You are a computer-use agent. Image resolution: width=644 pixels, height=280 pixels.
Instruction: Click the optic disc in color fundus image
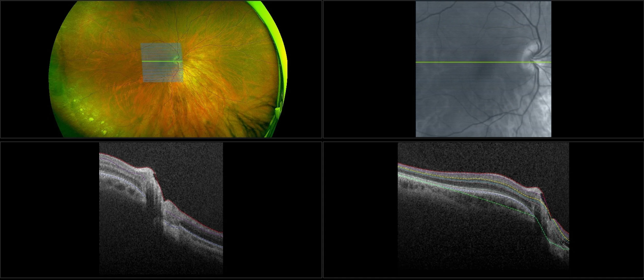coord(177,60)
